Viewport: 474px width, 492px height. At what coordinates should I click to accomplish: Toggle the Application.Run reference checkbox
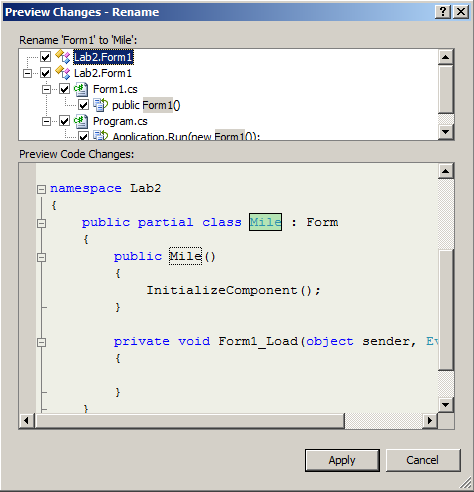tap(83, 136)
